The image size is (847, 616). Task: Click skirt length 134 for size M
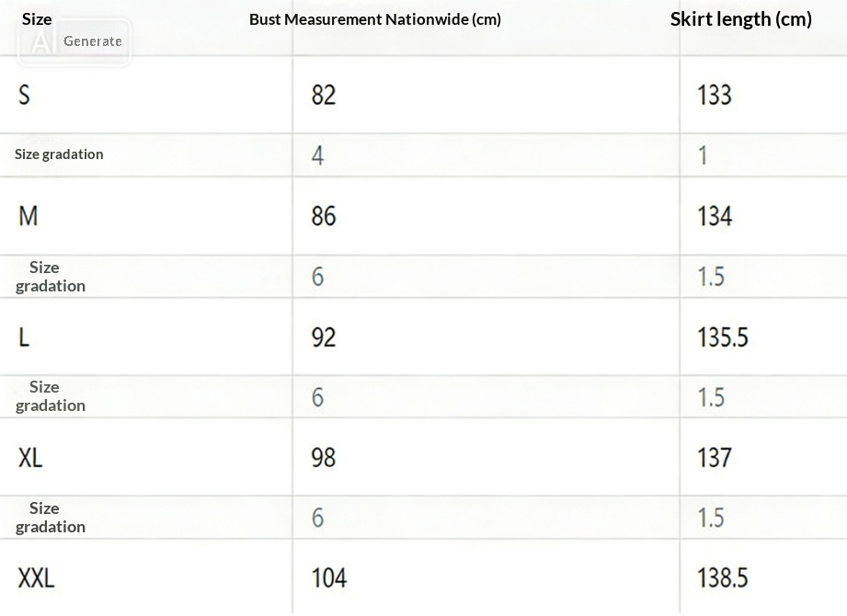pyautogui.click(x=715, y=215)
